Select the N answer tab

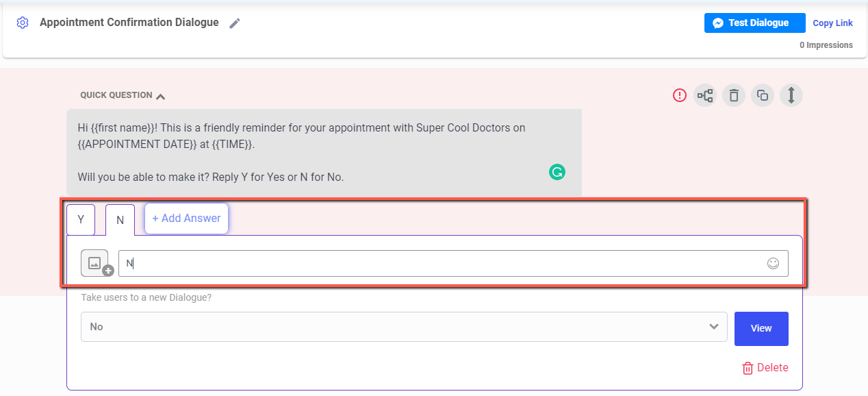coord(120,220)
